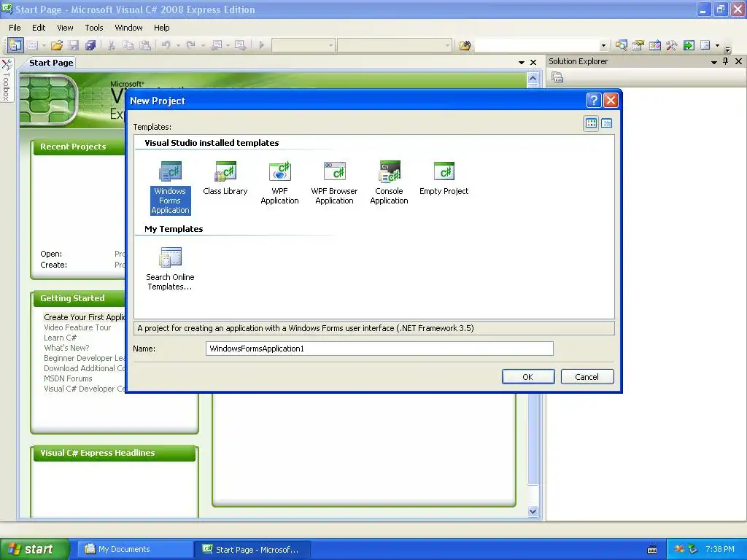Click the Navigate Backward toolbar icon
Viewport: 747px width, 560px height.
coord(217,45)
